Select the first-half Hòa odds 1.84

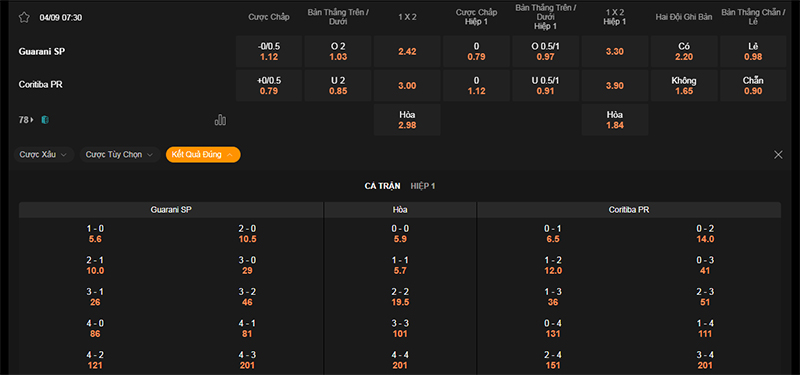[x=615, y=120]
